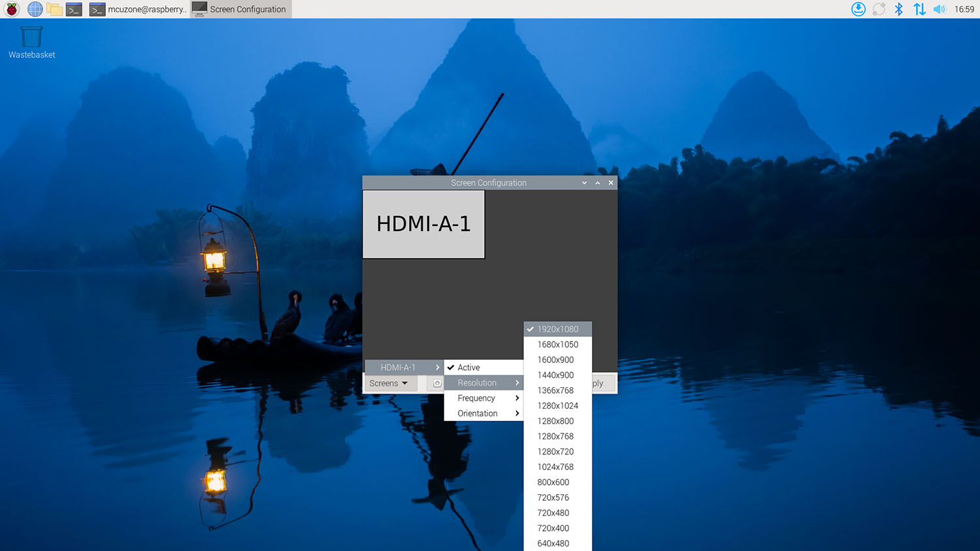
Task: Open the Raspberry Pi main menu
Action: point(12,9)
